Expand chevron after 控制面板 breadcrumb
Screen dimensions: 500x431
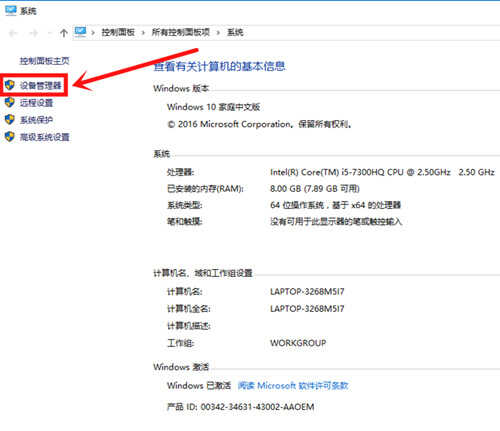143,33
